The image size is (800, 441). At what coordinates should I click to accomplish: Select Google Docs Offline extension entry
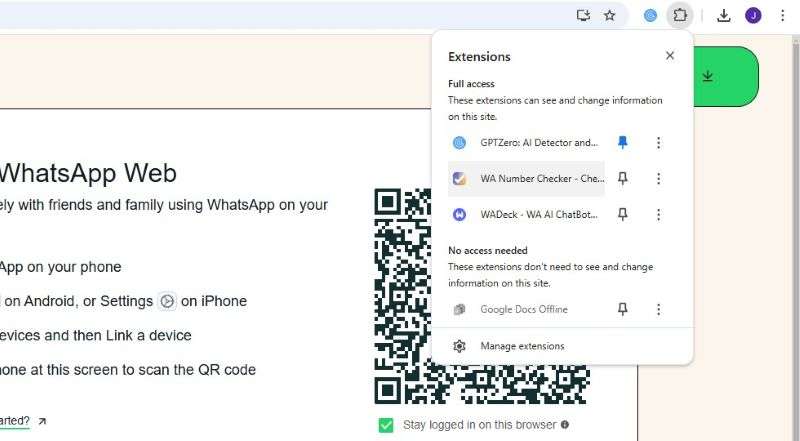coord(526,309)
